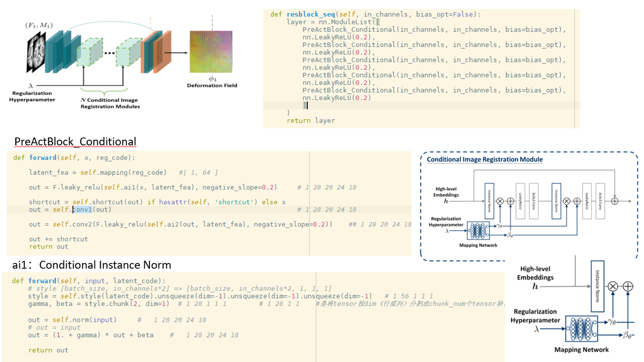Click the Conditional Image Registration Module title

[484, 160]
